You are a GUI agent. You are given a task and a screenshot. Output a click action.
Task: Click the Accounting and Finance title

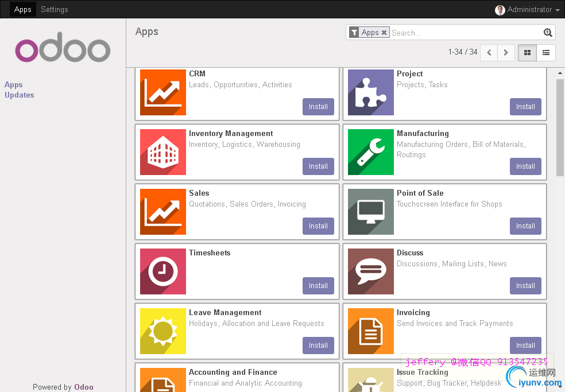coord(233,372)
